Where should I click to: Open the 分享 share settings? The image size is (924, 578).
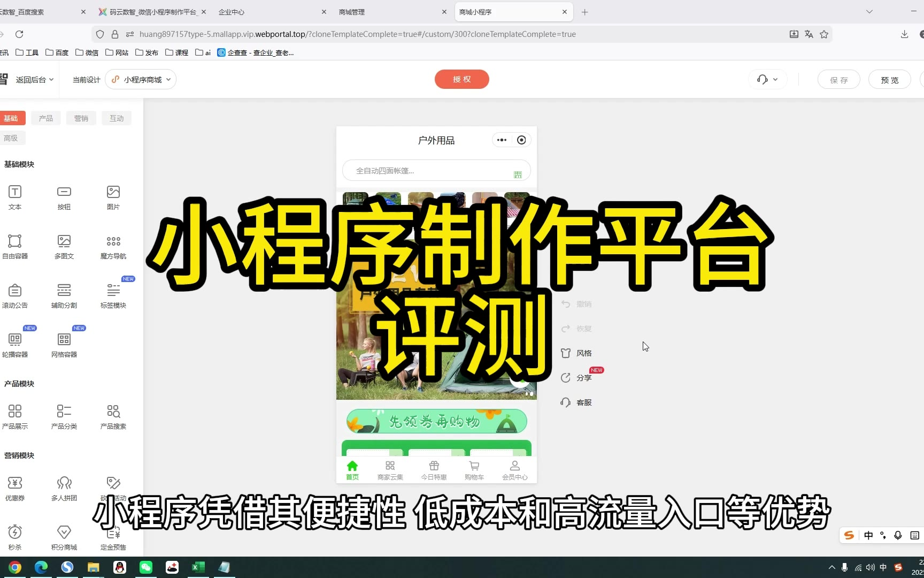(576, 378)
